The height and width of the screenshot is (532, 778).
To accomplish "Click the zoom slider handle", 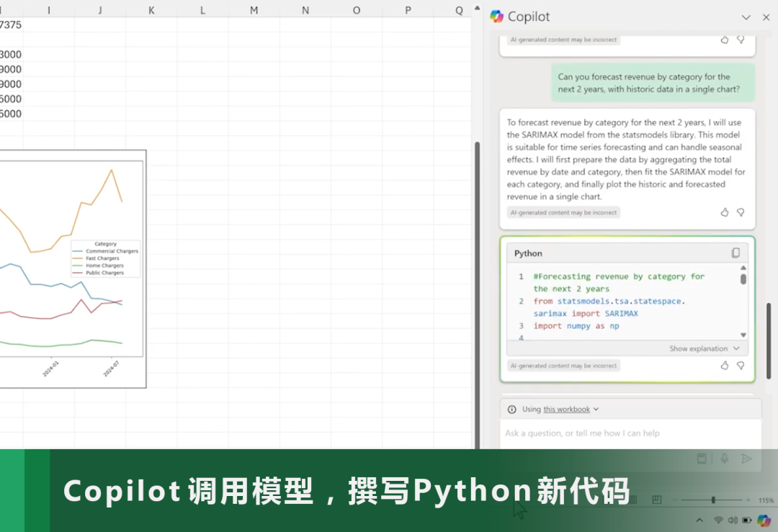I will point(713,500).
